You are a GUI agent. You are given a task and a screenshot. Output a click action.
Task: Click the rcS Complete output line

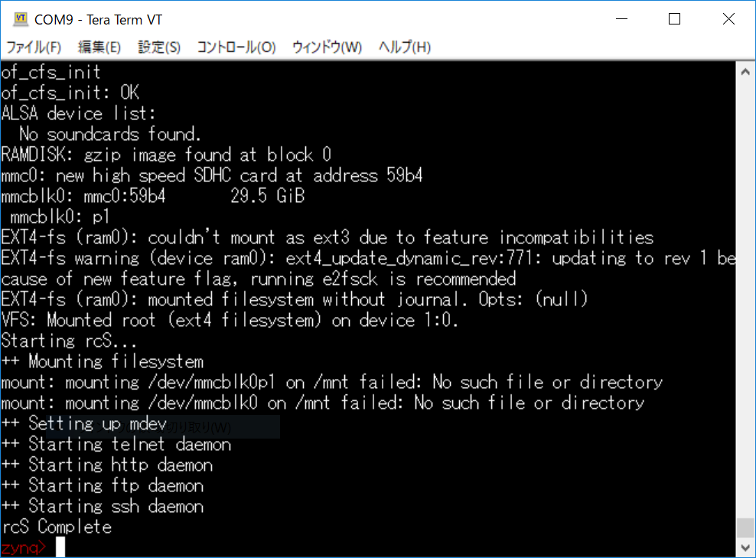[57, 527]
